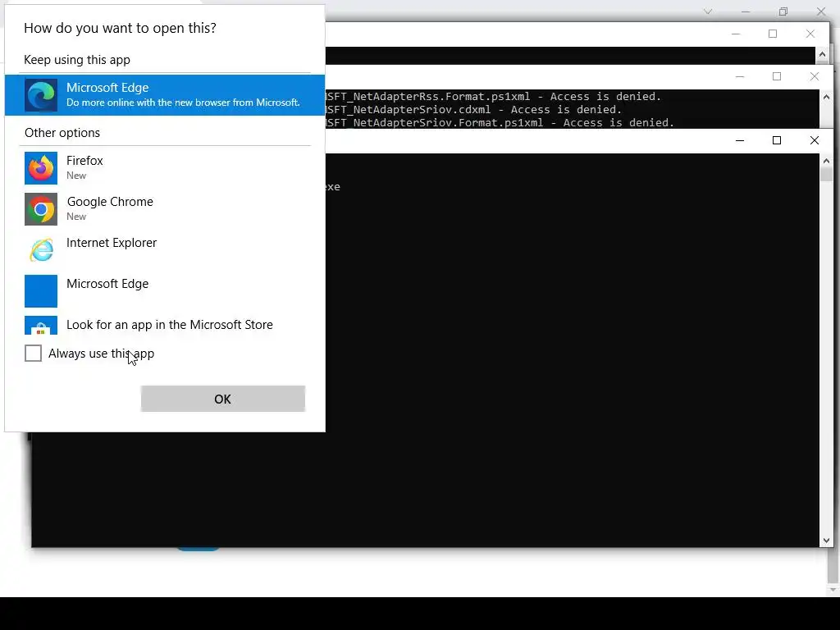840x630 pixels.
Task: Choose Google Chrome to open this
Action: pyautogui.click(x=164, y=209)
